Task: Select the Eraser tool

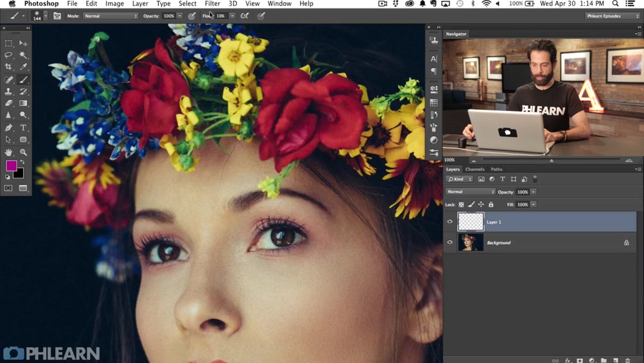Action: (9, 103)
